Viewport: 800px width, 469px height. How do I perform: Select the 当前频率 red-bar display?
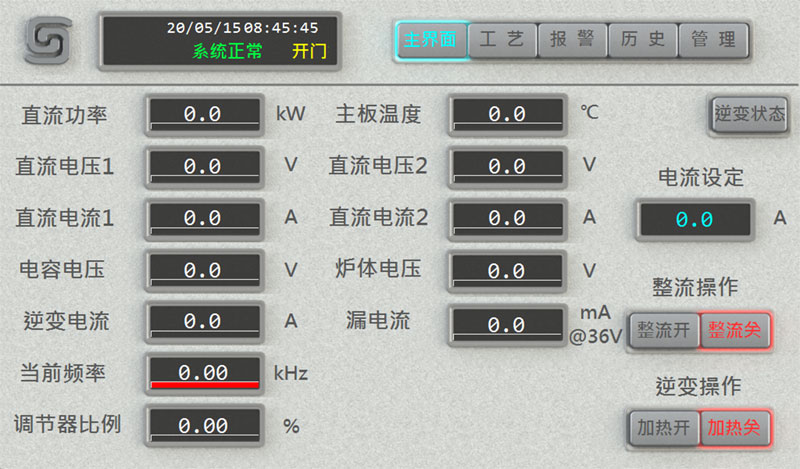(203, 373)
